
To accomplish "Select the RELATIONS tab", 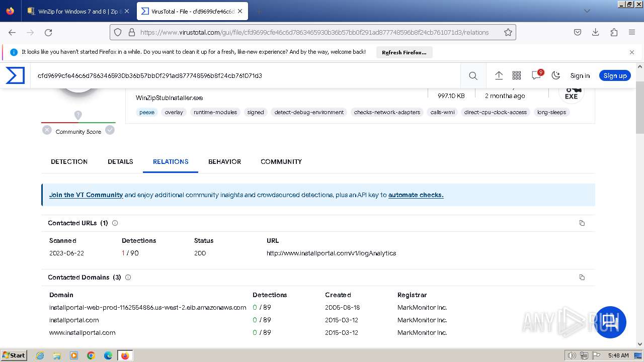I will tap(171, 161).
